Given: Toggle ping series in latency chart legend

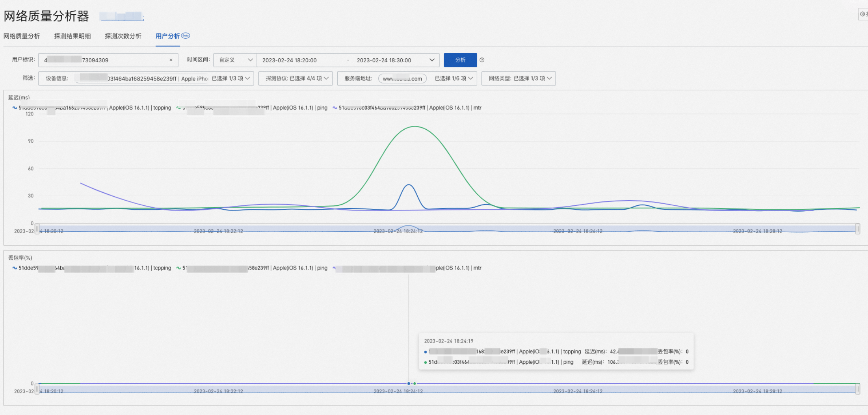Looking at the screenshot, I should point(252,108).
